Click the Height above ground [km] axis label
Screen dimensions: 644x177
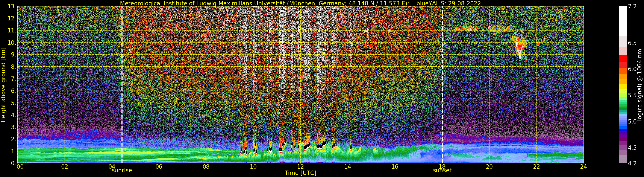[x=3, y=85]
